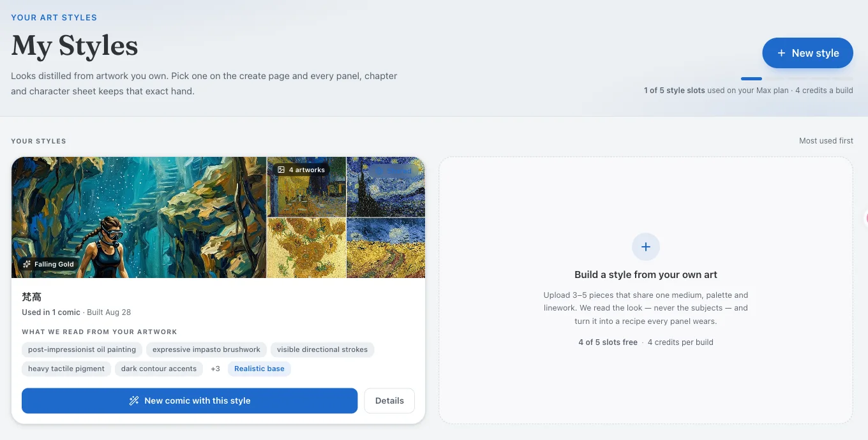
Task: Click the plus circle to build a style
Action: (646, 247)
